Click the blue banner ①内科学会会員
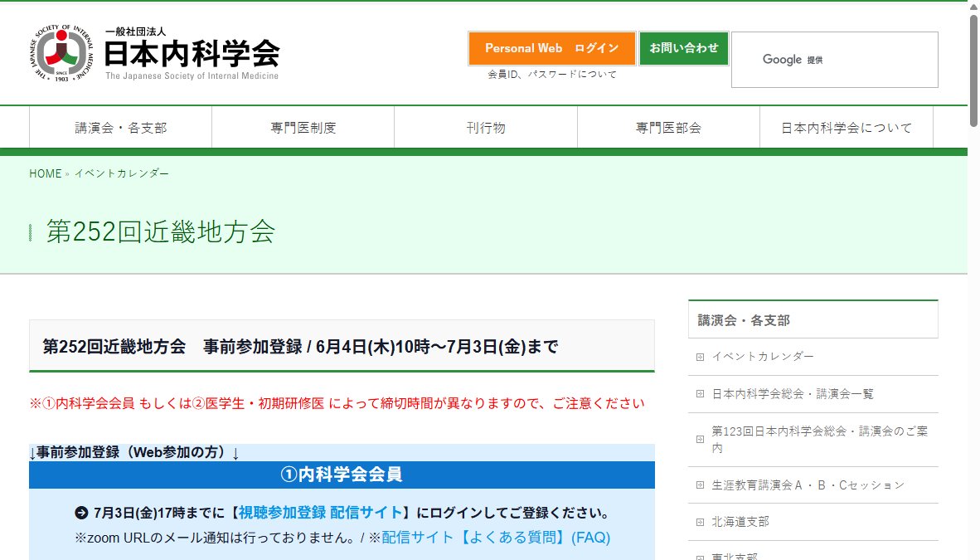Image resolution: width=980 pixels, height=560 pixels. pos(342,475)
